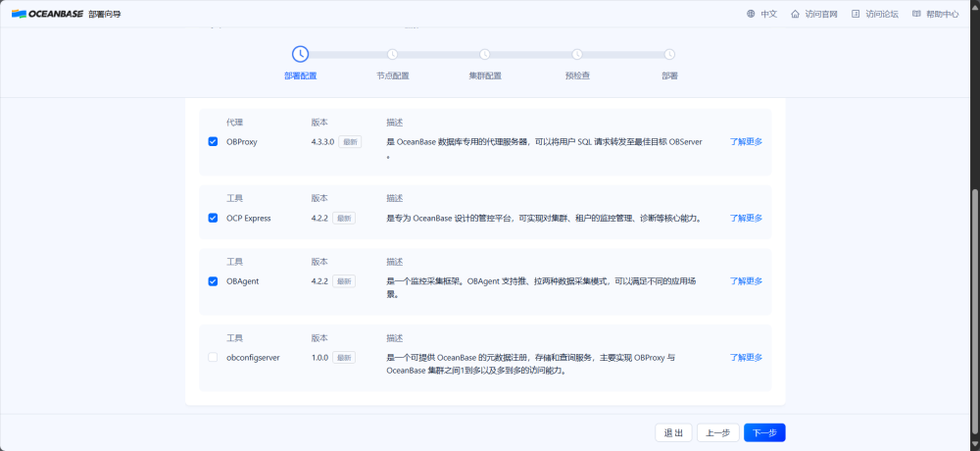Click the 部署向导 title text

coord(105,14)
